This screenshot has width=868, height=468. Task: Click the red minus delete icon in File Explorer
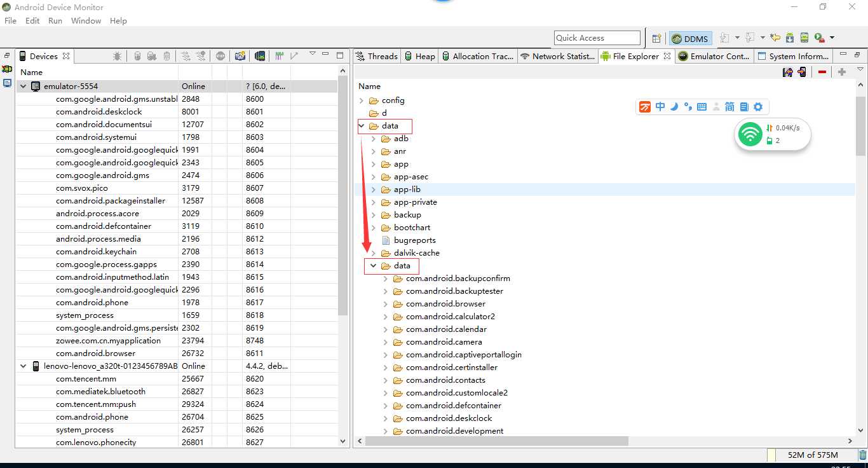point(822,72)
